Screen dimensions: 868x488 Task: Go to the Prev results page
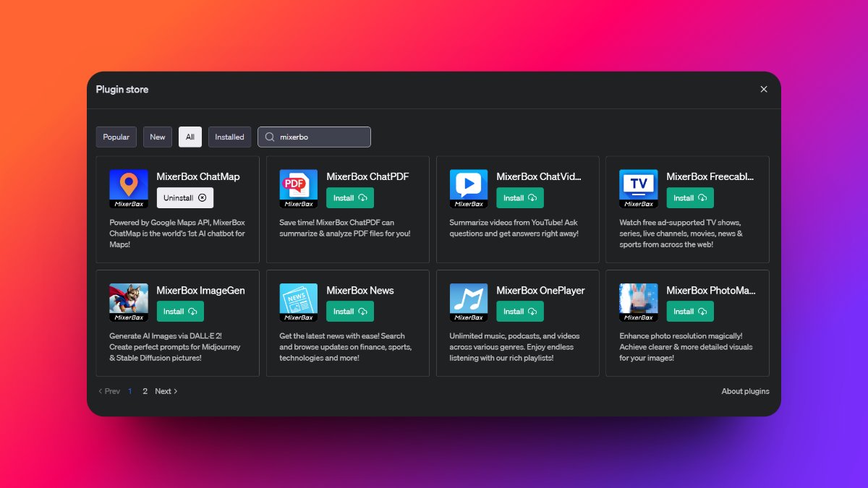(x=109, y=391)
